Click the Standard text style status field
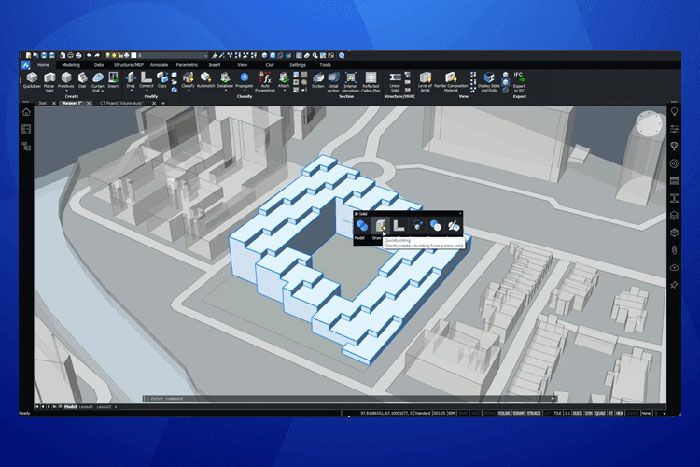The image size is (700, 467). (422, 413)
